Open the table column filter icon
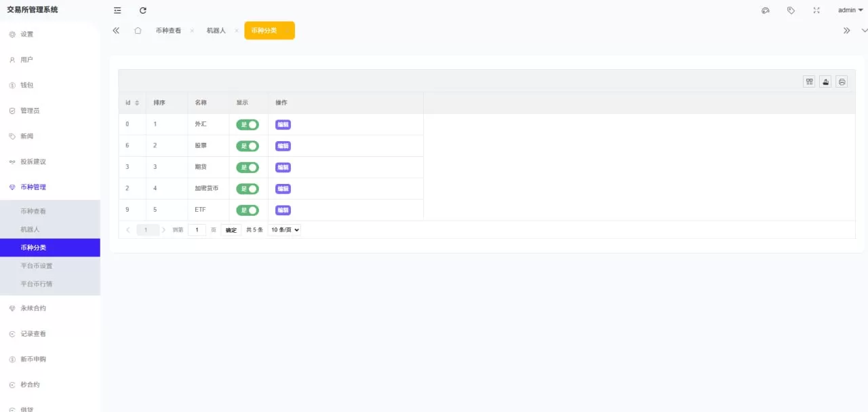The height and width of the screenshot is (412, 868). coord(809,81)
